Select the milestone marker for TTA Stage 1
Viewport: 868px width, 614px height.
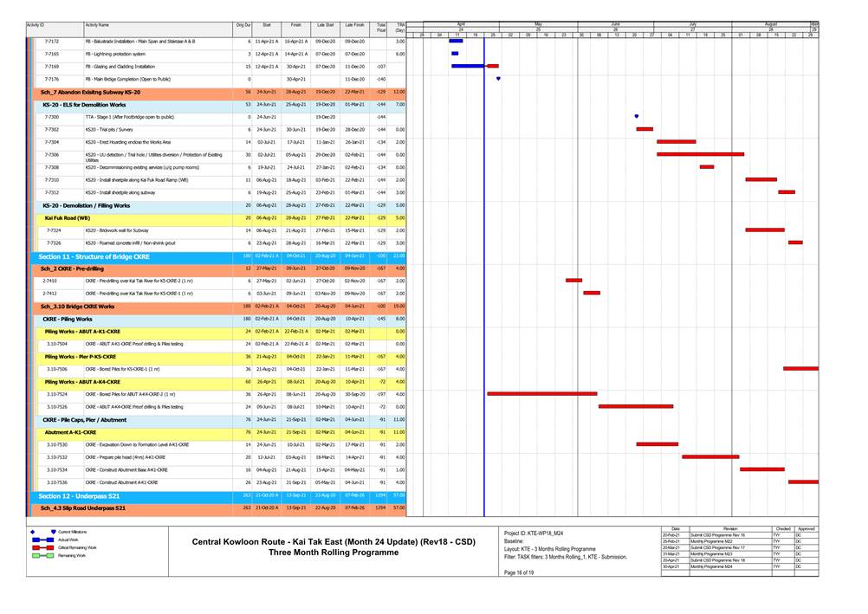point(637,116)
